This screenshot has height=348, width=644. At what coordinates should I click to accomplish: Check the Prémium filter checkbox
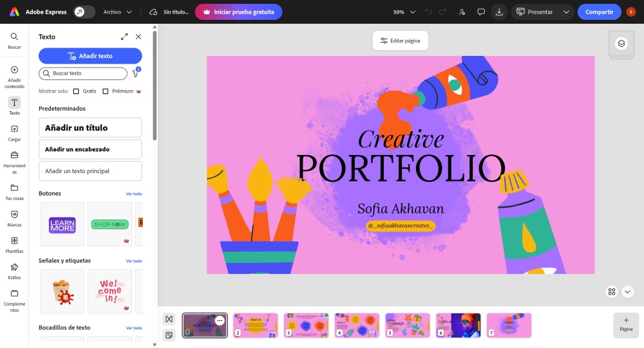coord(106,91)
